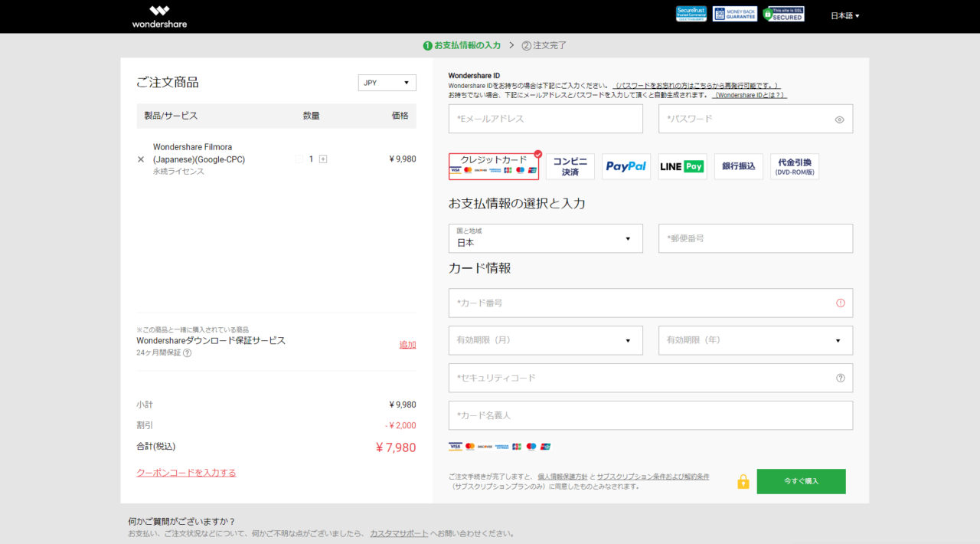
Task: Open the 日本語 language dropdown
Action: 845,15
